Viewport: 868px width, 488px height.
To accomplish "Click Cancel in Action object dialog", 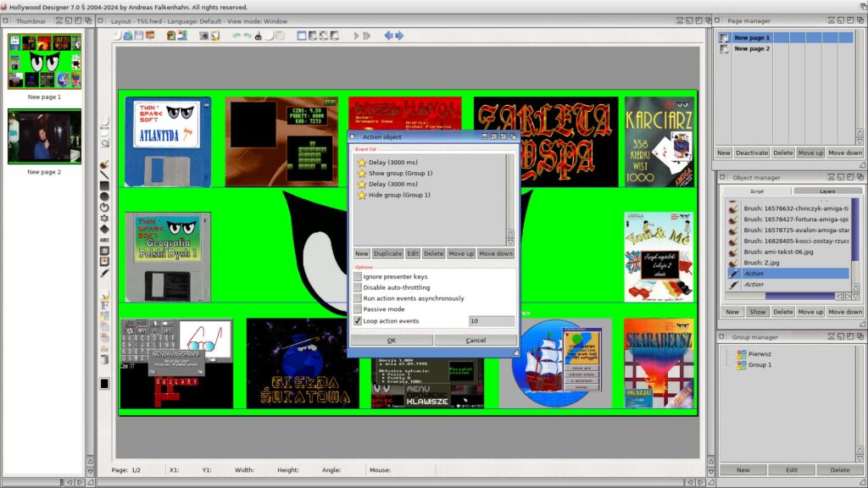I will coord(476,341).
